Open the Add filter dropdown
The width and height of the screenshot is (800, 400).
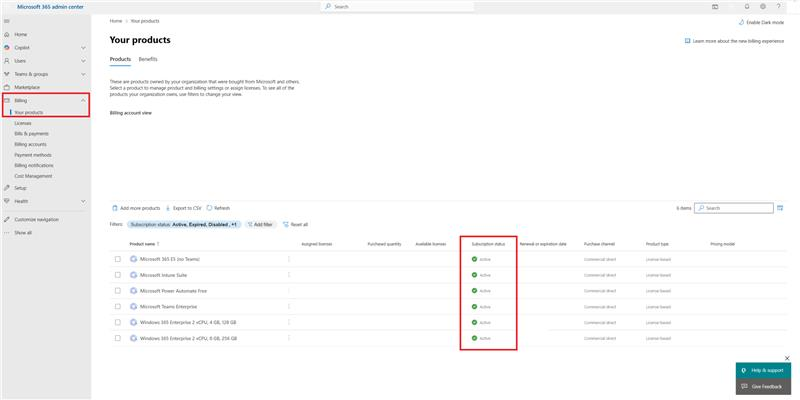pos(260,224)
